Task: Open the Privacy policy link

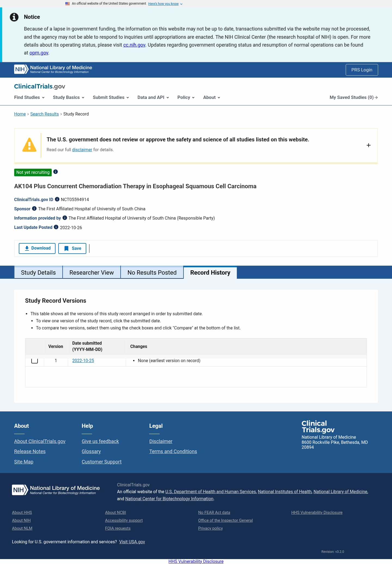Action: 210,528
